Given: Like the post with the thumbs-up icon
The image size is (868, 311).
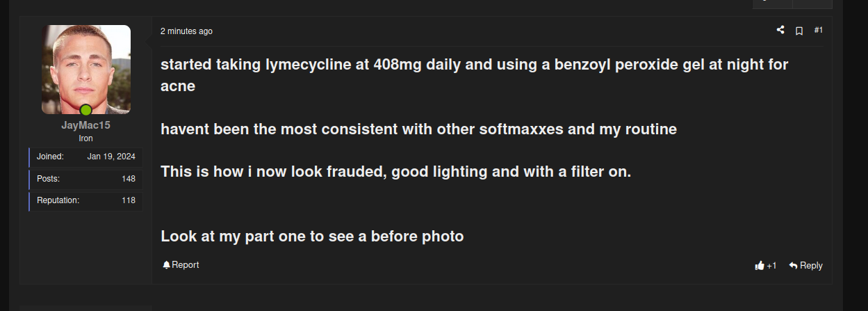Looking at the screenshot, I should (x=760, y=266).
